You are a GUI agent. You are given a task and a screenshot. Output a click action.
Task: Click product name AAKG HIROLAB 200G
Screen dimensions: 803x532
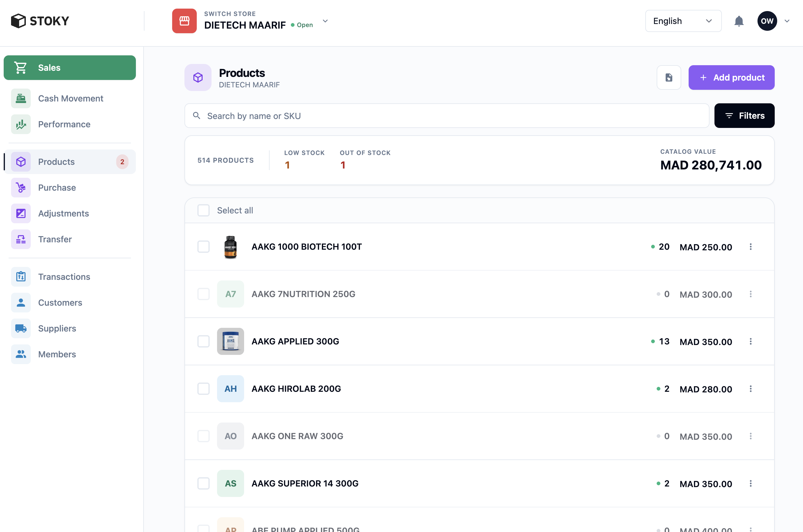click(x=296, y=389)
